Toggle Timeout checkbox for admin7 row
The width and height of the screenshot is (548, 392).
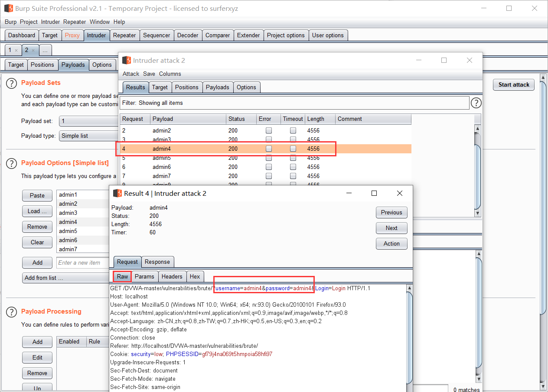point(293,176)
